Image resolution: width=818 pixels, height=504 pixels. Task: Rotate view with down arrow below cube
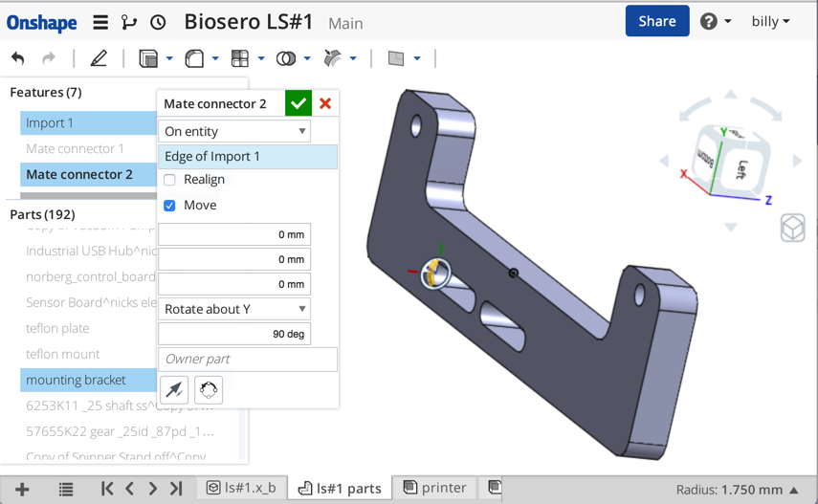pyautogui.click(x=730, y=228)
